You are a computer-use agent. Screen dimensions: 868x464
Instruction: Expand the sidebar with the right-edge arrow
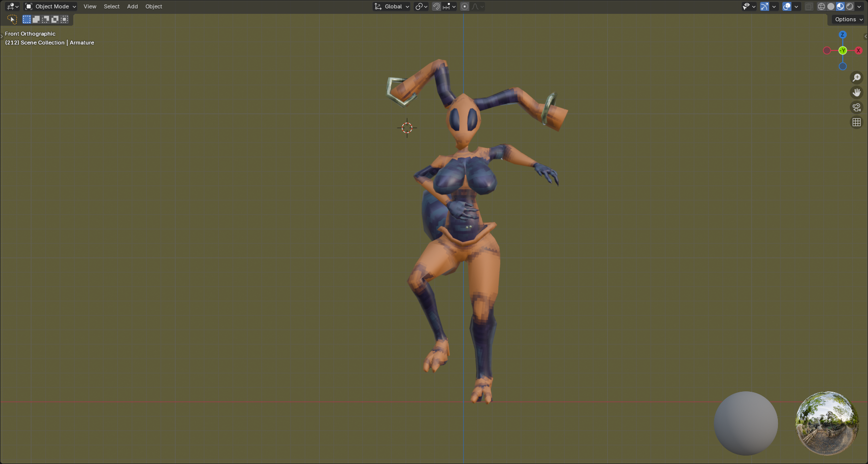tap(866, 36)
